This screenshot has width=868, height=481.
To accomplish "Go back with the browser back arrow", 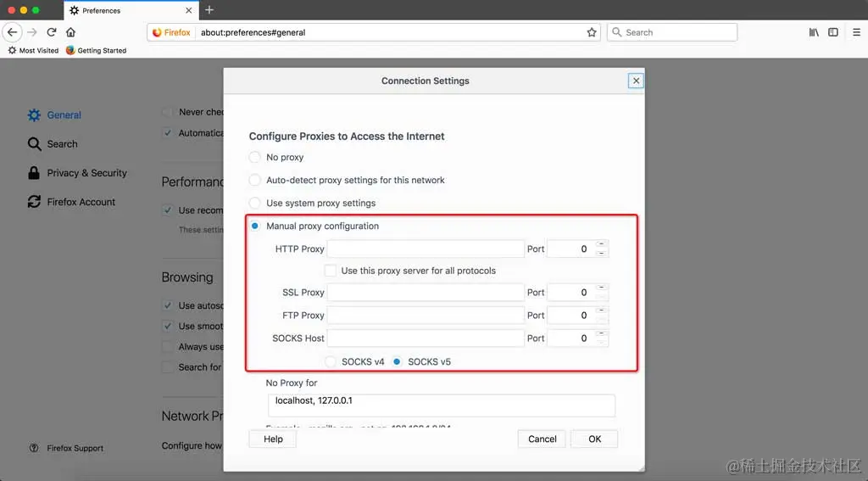I will coord(12,32).
